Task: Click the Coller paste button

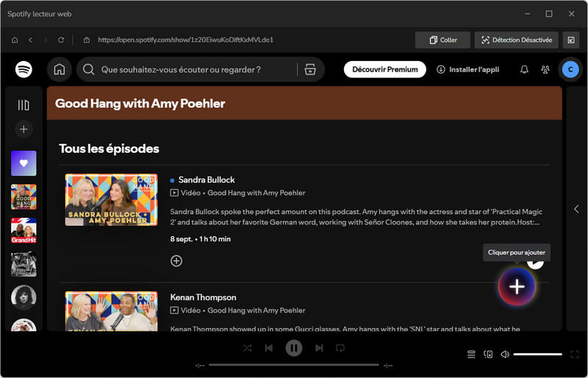Action: click(442, 40)
